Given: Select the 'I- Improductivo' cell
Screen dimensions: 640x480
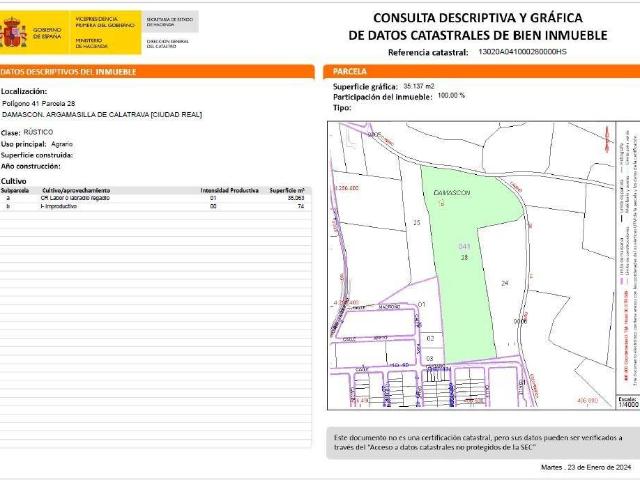Looking at the screenshot, I should [x=59, y=207].
